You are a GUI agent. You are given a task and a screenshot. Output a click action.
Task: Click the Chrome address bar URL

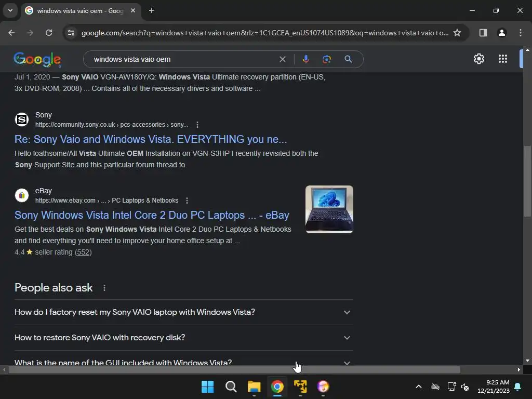click(264, 33)
